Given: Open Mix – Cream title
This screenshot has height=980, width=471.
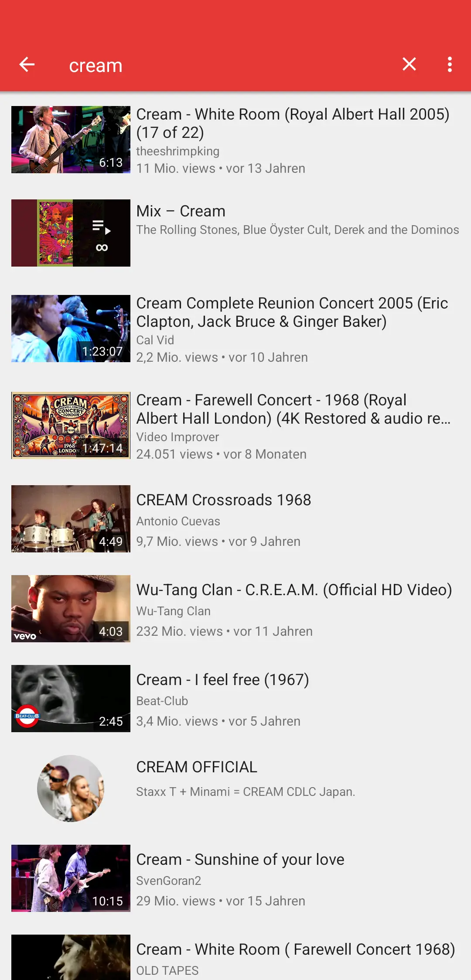Looking at the screenshot, I should point(181,211).
